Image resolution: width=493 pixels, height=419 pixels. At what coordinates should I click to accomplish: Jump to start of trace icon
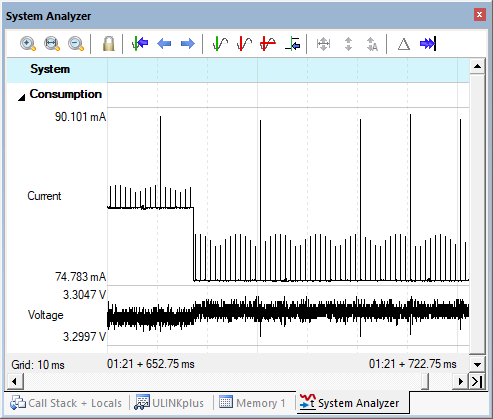tap(140, 44)
